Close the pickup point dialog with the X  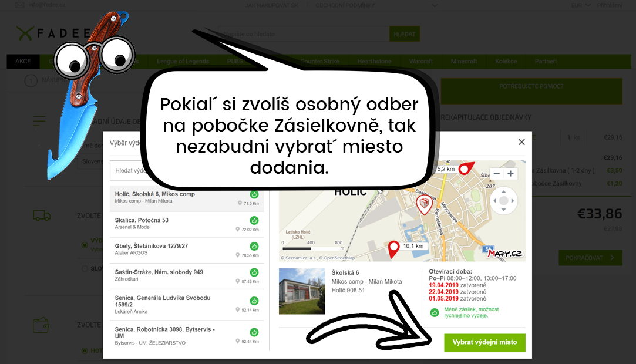[x=521, y=142]
